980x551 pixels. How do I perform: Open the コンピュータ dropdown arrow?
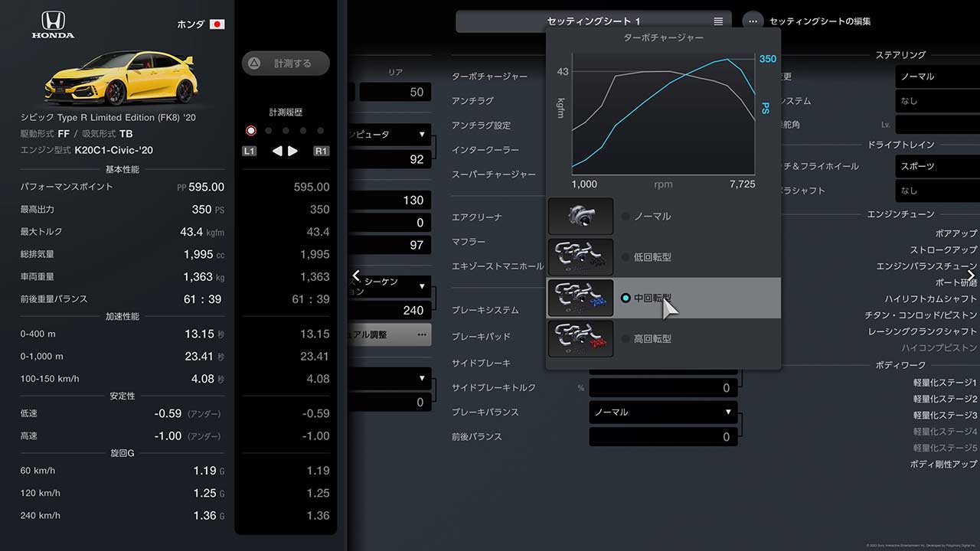[422, 135]
